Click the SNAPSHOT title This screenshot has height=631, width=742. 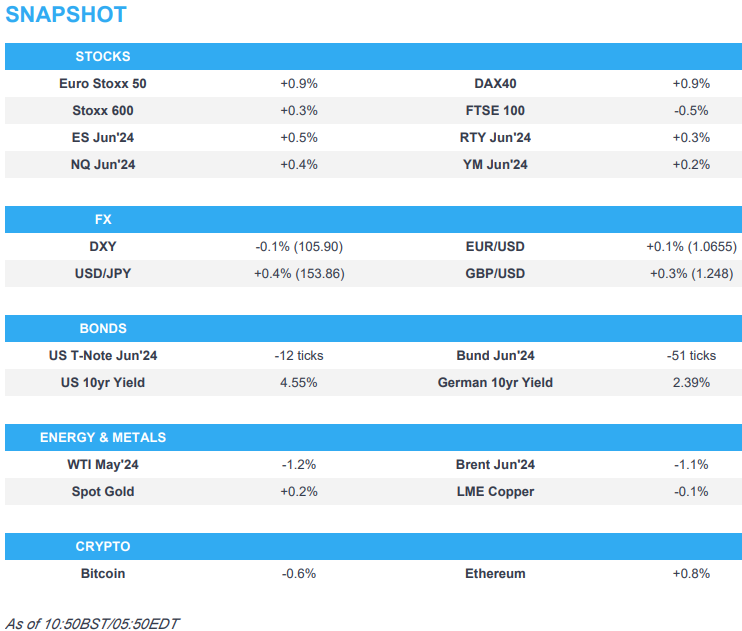(66, 15)
